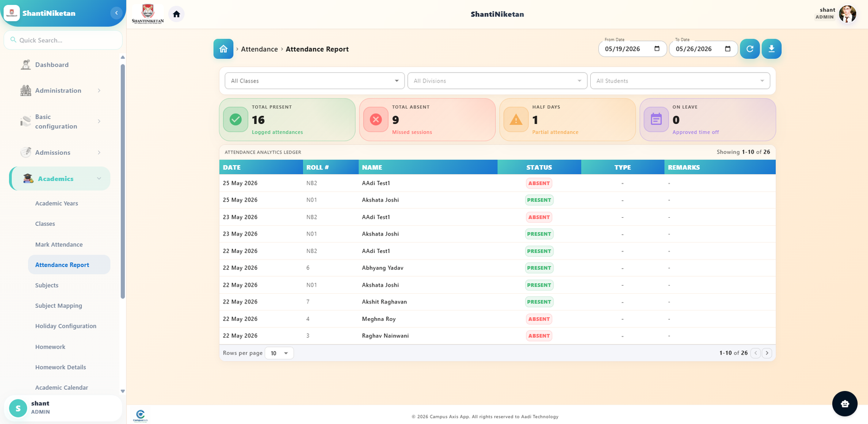868x424 pixels.
Task: Click the name Meghna Roy
Action: point(379,319)
